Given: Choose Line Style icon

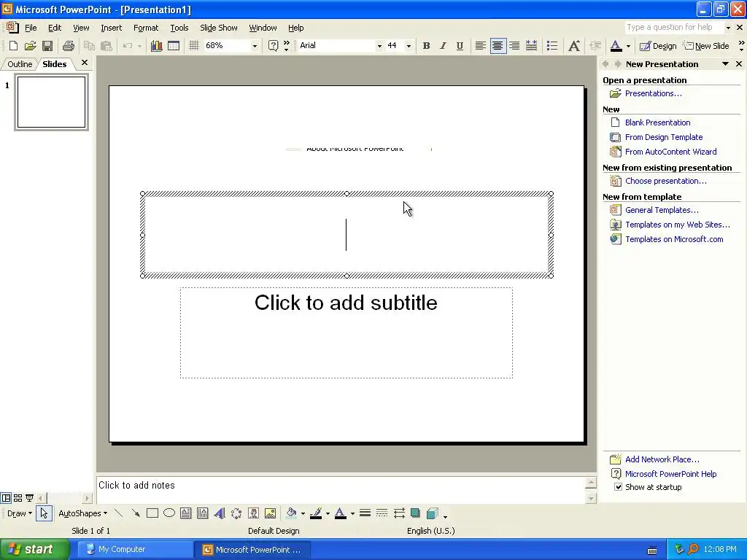Looking at the screenshot, I should (365, 513).
